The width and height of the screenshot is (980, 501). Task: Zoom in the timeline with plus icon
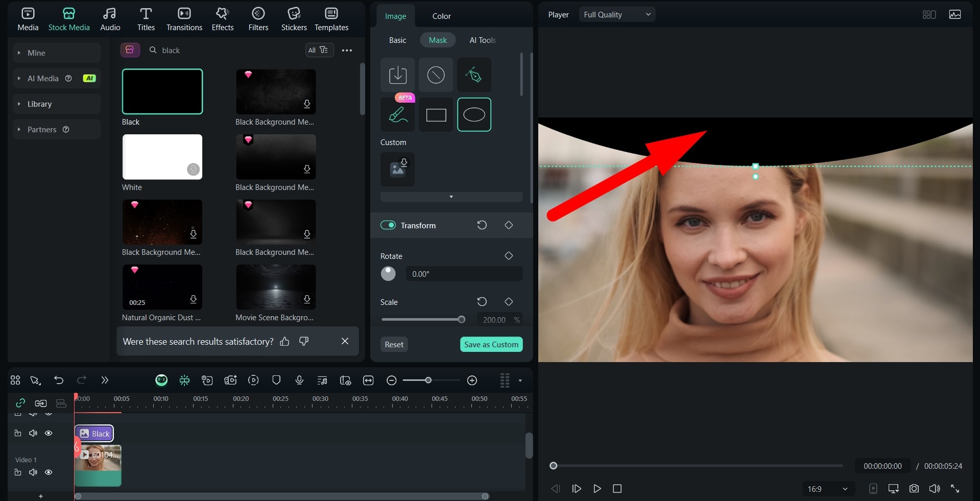click(472, 380)
